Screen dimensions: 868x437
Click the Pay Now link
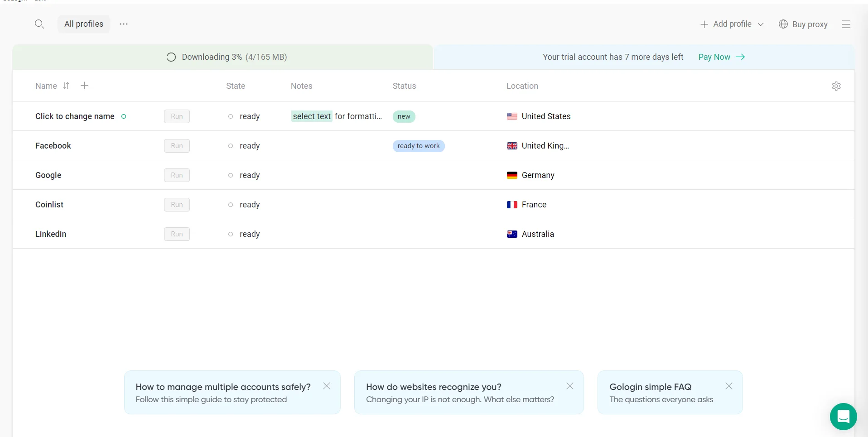(721, 57)
